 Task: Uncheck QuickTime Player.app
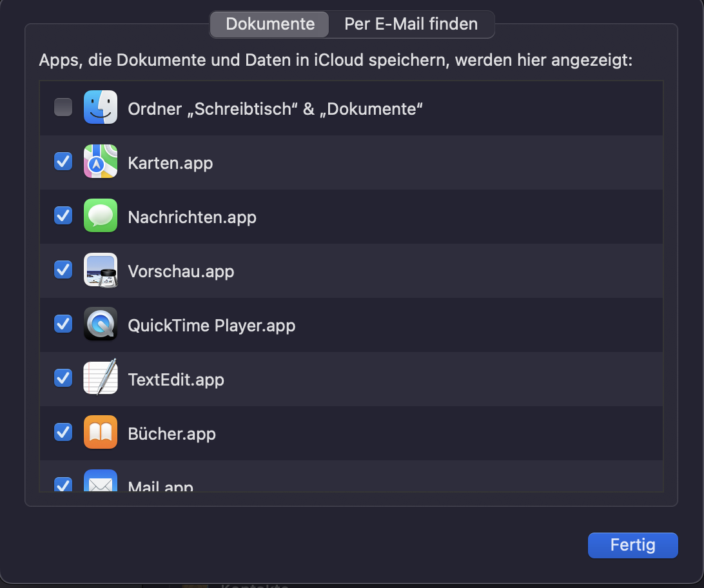(x=63, y=324)
